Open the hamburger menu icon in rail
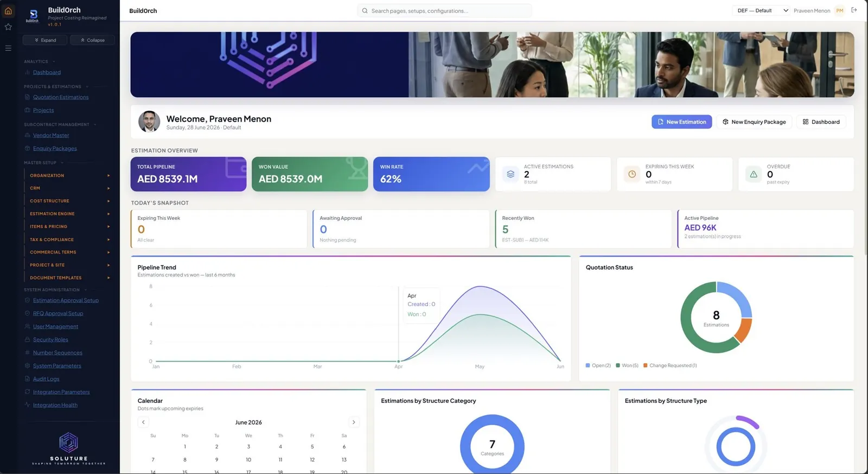Viewport: 868px width, 474px height. point(8,48)
